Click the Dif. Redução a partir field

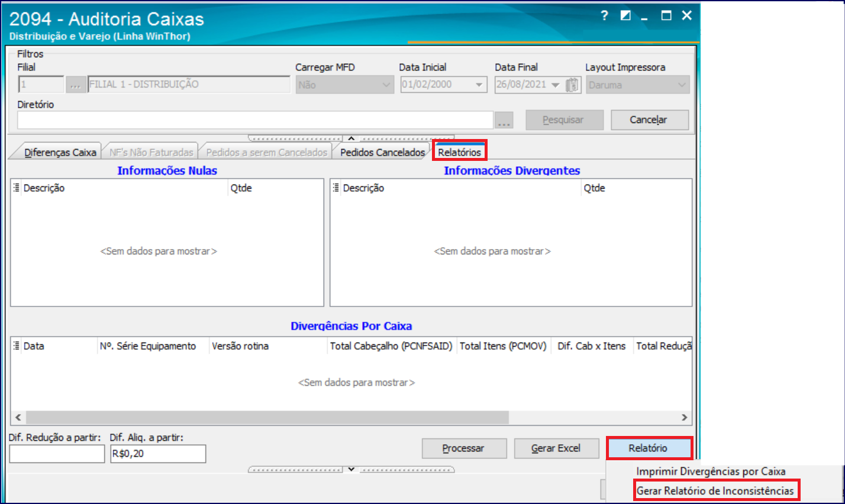click(x=57, y=454)
